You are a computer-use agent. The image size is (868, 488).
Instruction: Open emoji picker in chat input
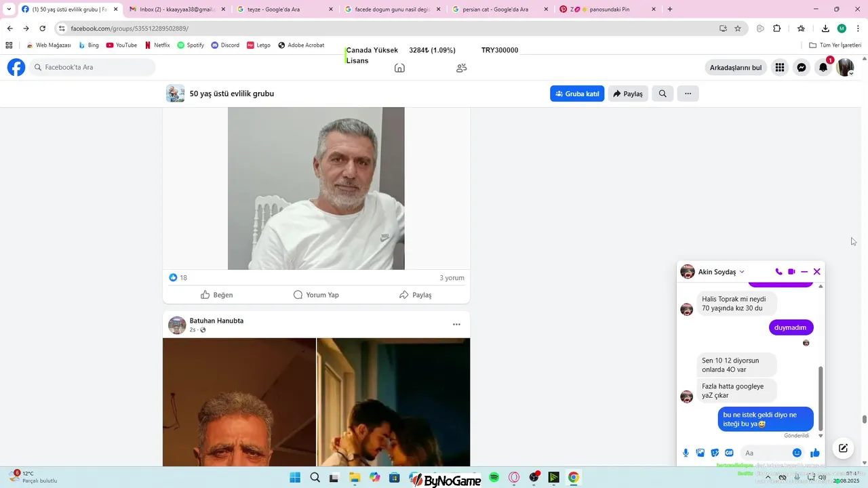797,453
